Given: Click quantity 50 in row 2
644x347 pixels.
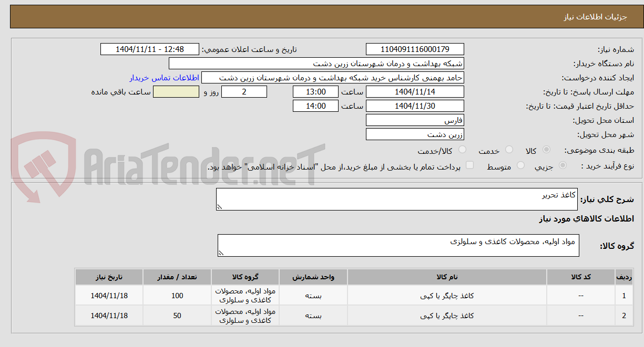Looking at the screenshot, I should pyautogui.click(x=177, y=316).
